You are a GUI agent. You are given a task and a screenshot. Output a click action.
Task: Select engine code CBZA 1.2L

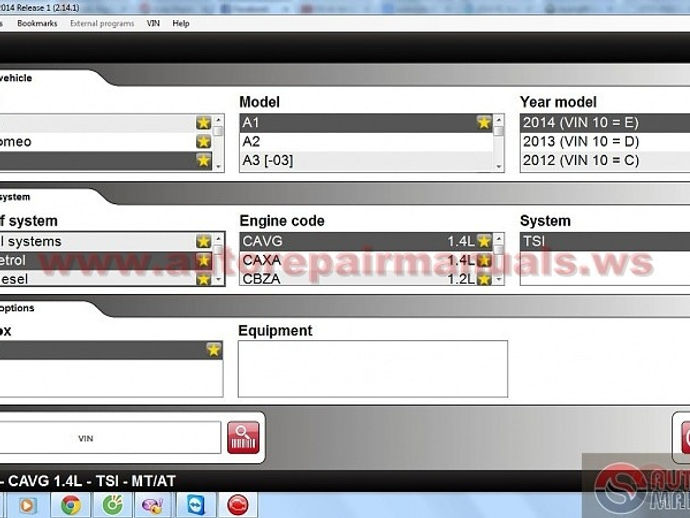click(366, 279)
